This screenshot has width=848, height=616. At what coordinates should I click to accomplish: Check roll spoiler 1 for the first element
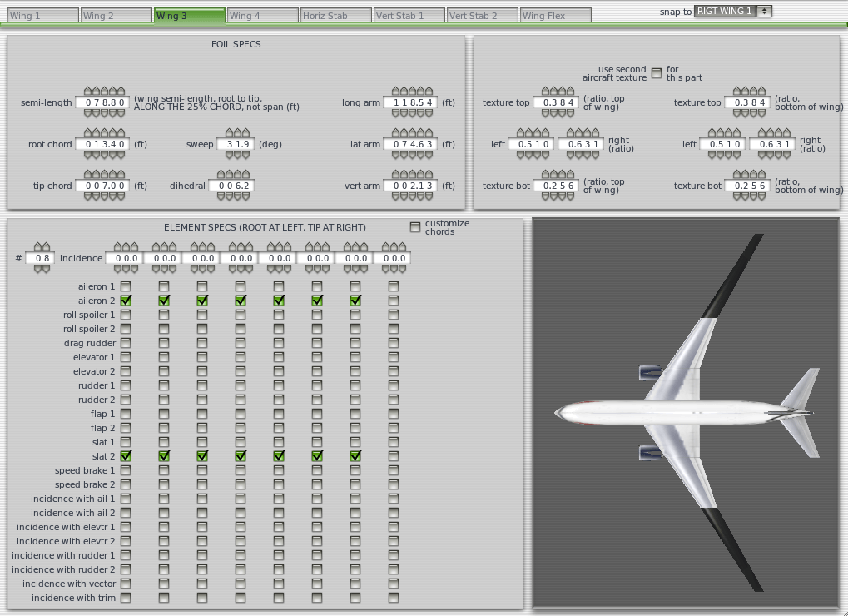pyautogui.click(x=126, y=314)
